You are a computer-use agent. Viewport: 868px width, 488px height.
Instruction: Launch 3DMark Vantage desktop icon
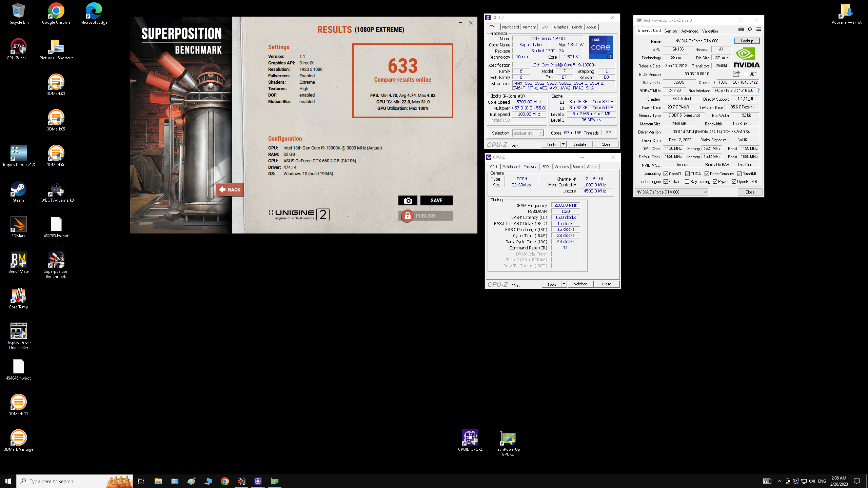coord(18,441)
